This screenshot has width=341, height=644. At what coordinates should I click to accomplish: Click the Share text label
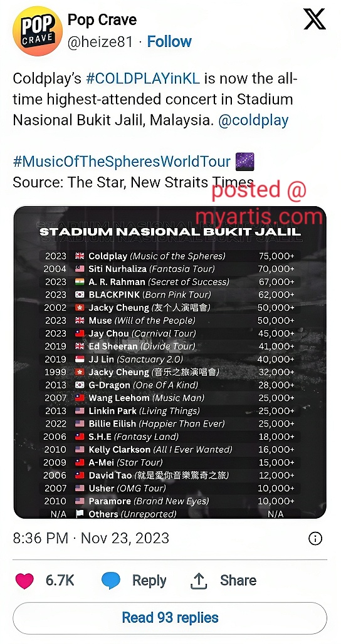[238, 580]
